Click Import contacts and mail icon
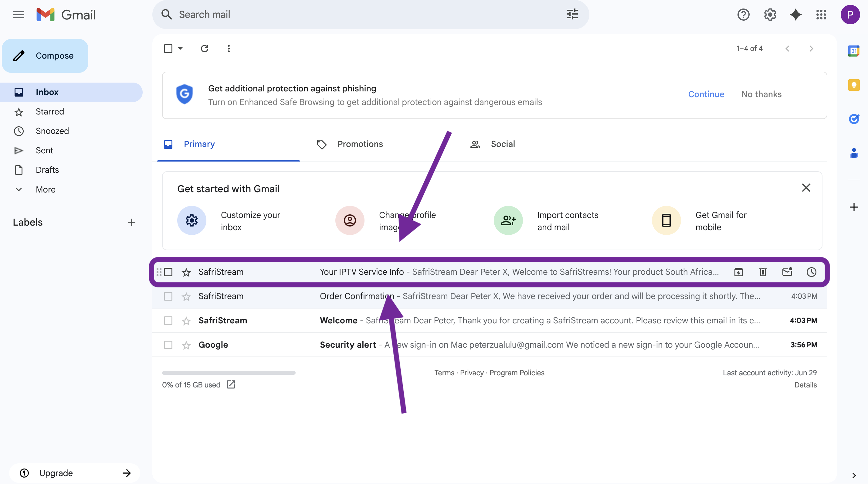This screenshot has width=868, height=484. click(508, 220)
